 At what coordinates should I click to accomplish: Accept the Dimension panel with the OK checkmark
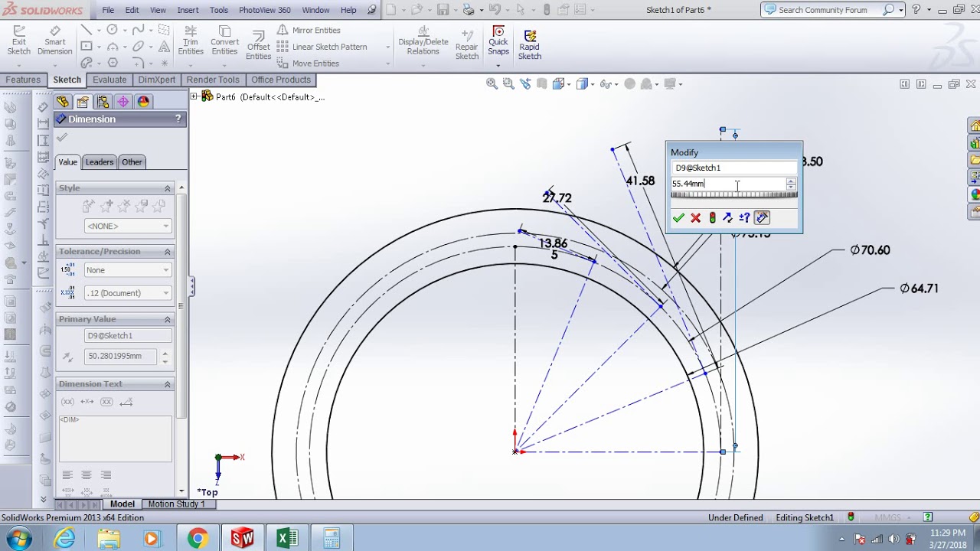[x=62, y=138]
